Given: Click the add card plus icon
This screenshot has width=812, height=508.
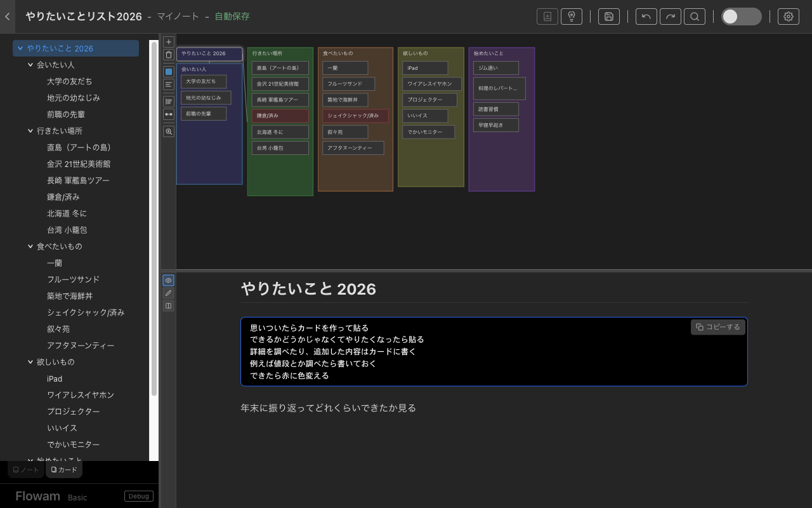Looking at the screenshot, I should (x=169, y=42).
